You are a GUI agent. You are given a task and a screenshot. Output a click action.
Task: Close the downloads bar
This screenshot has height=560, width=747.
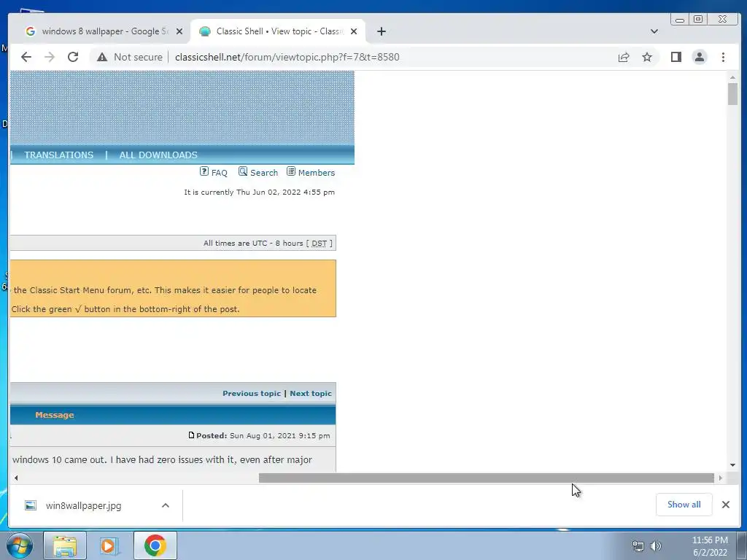tap(726, 505)
